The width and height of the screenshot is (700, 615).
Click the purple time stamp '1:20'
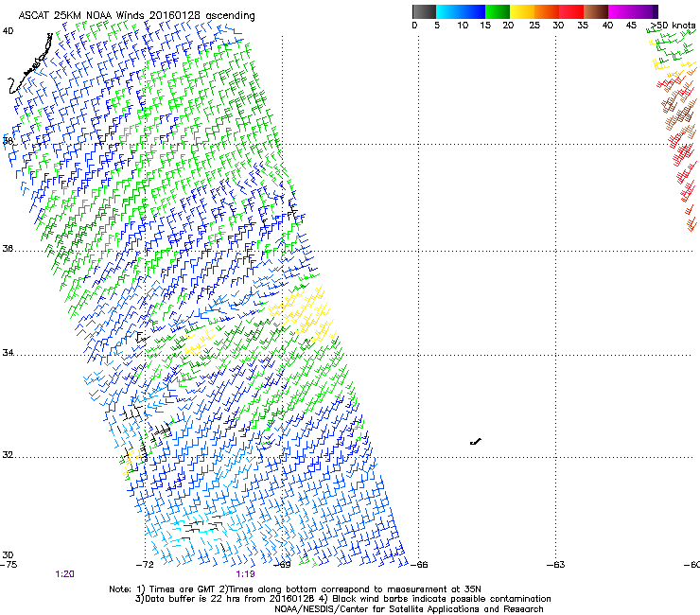coord(64,574)
